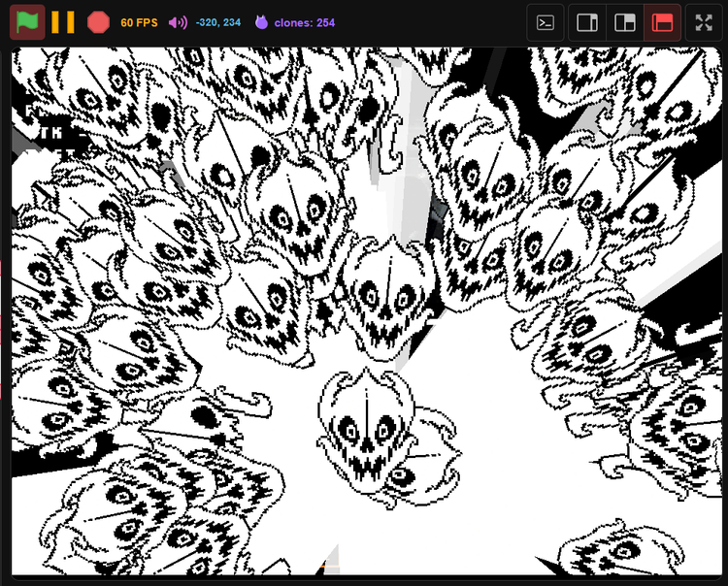Click the 60 FPS indicator

pos(139,22)
